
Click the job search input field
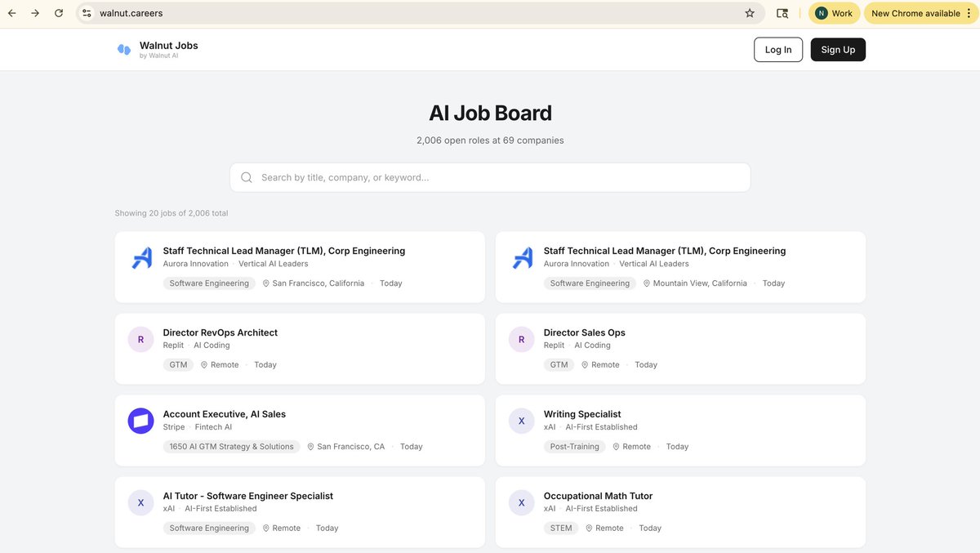coord(490,176)
